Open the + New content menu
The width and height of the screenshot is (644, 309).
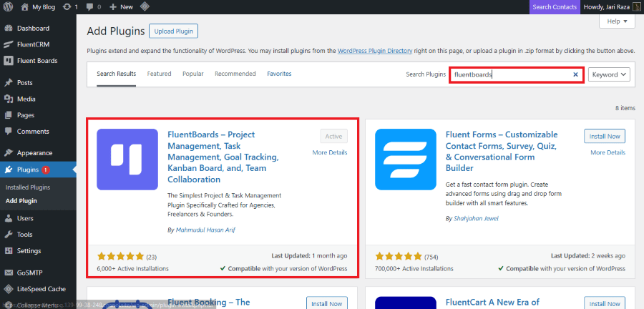click(122, 7)
